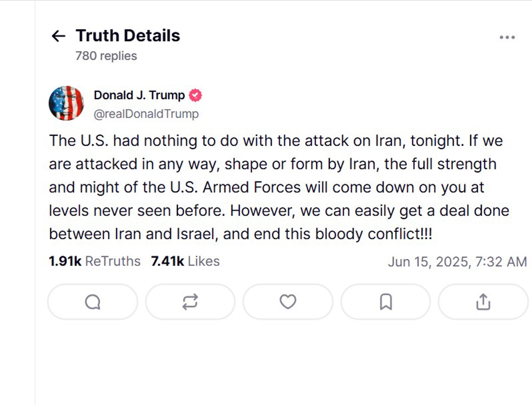The image size is (532, 405).
Task: Open the Donald J. Trump display name
Action: coord(139,95)
